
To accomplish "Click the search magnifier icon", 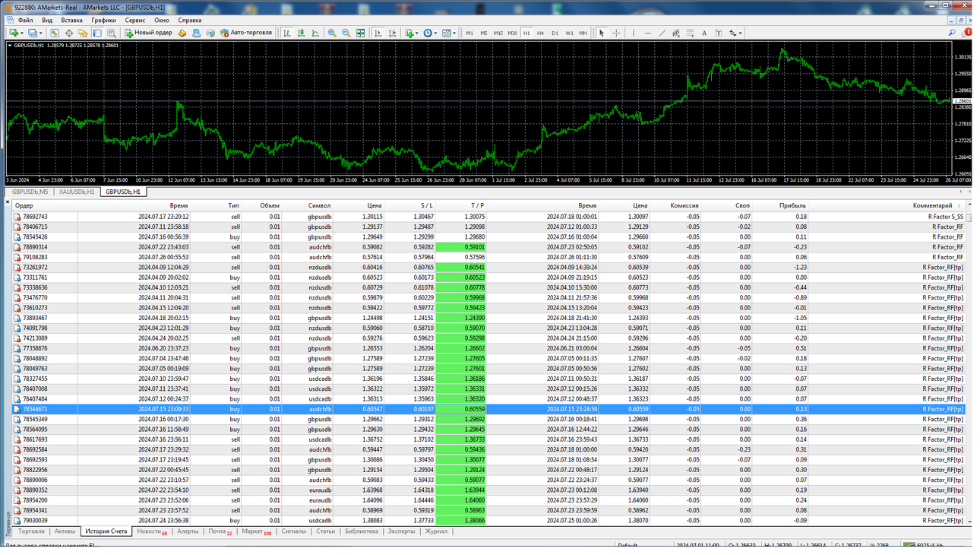I will pos(951,33).
